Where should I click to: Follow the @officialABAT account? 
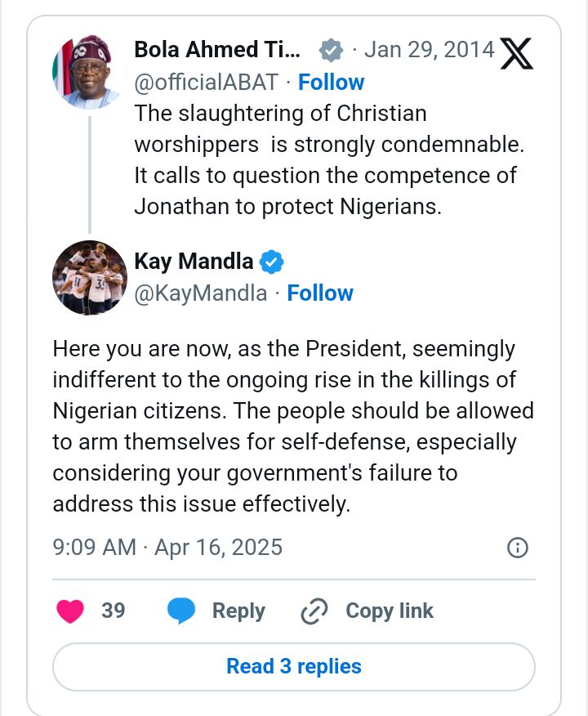pyautogui.click(x=331, y=83)
